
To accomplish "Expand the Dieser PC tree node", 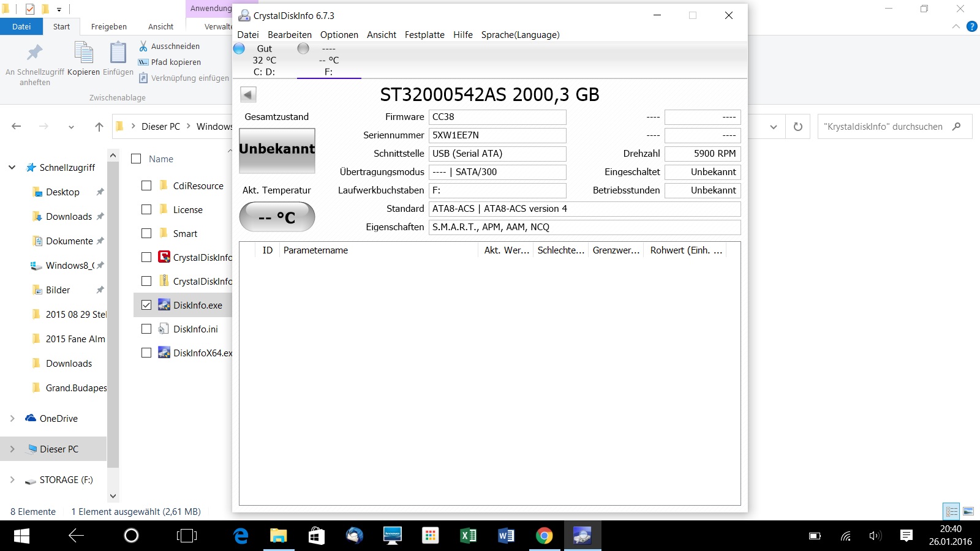I will (12, 449).
